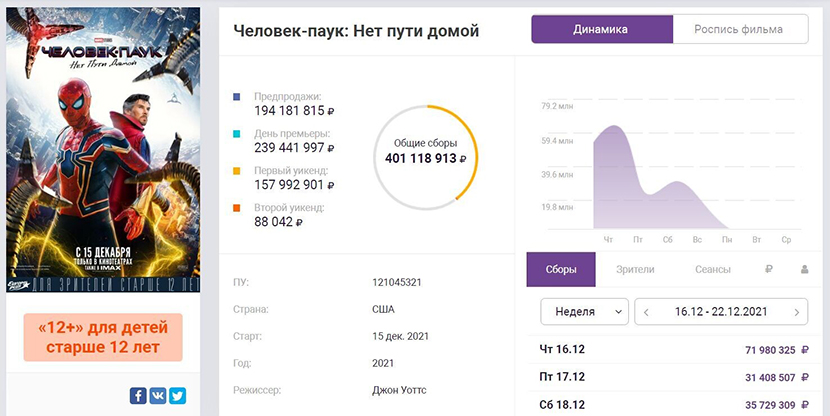The image size is (830, 416).
Task: Click the person icon tab
Action: click(x=804, y=269)
